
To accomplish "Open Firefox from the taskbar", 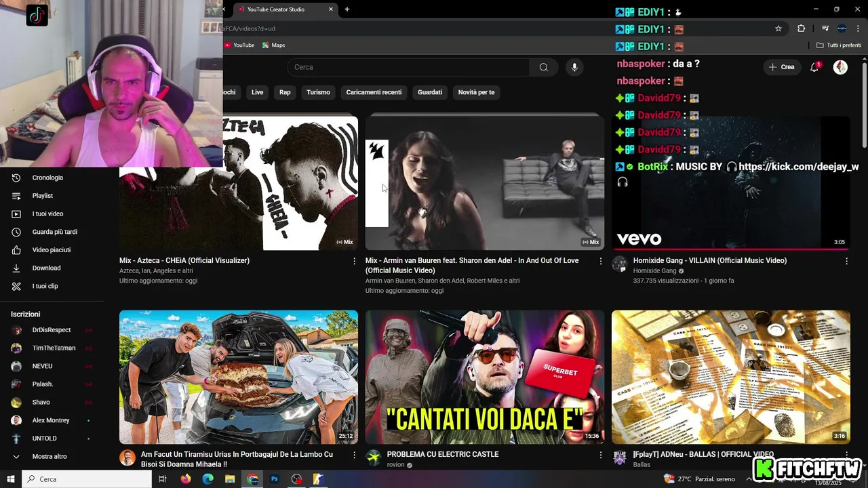I will pos(186,479).
